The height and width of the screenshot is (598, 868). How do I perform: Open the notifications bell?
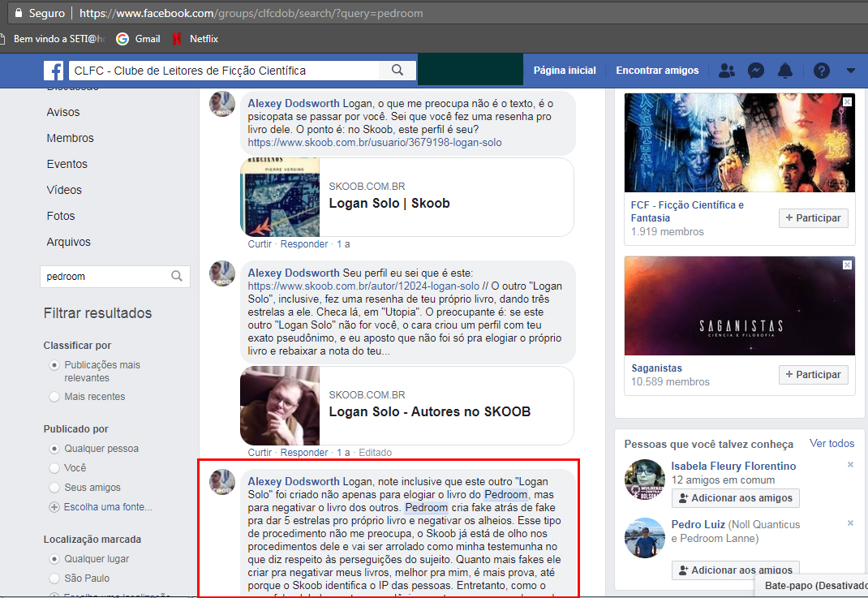785,71
